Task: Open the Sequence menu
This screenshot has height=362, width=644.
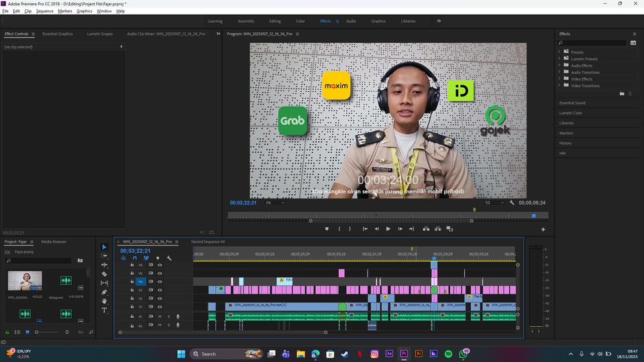Action: tap(44, 11)
